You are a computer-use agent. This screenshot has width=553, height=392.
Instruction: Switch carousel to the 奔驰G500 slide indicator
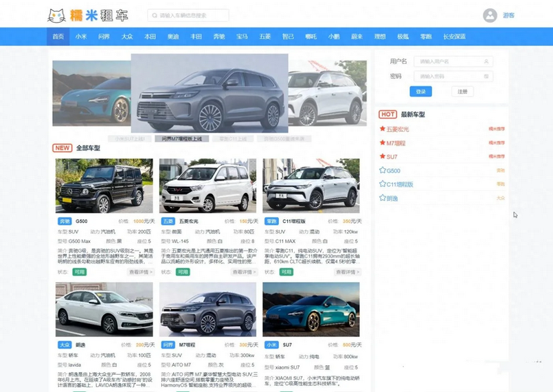[284, 139]
